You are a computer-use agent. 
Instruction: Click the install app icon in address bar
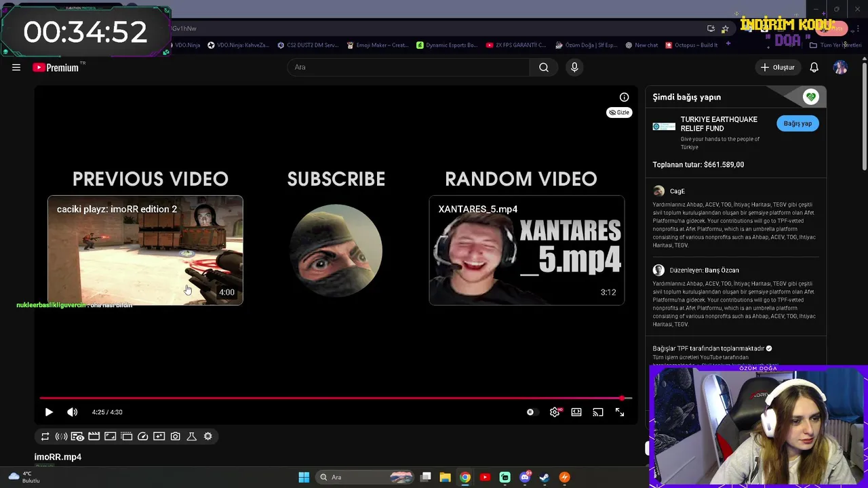pyautogui.click(x=711, y=28)
